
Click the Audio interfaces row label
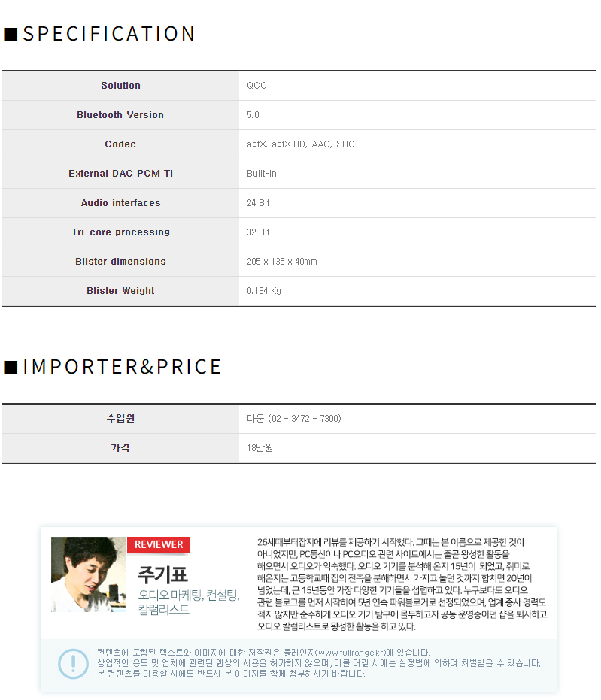pos(120,203)
